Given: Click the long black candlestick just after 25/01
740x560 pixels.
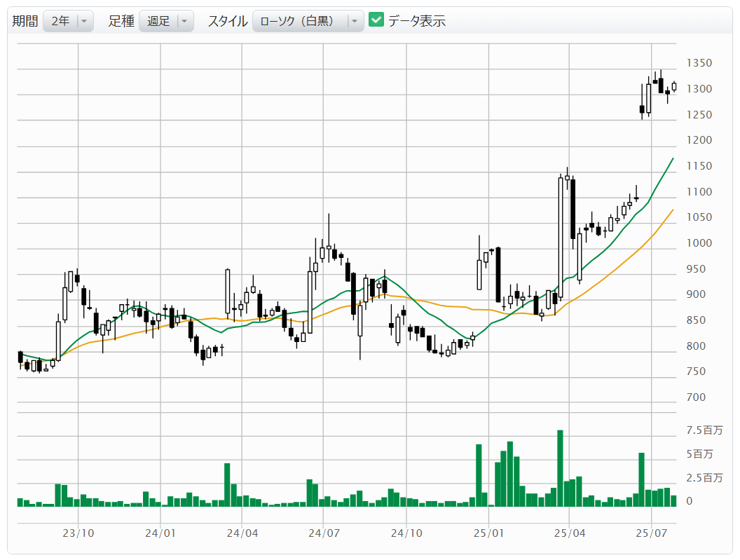Looking at the screenshot, I should pos(498,275).
